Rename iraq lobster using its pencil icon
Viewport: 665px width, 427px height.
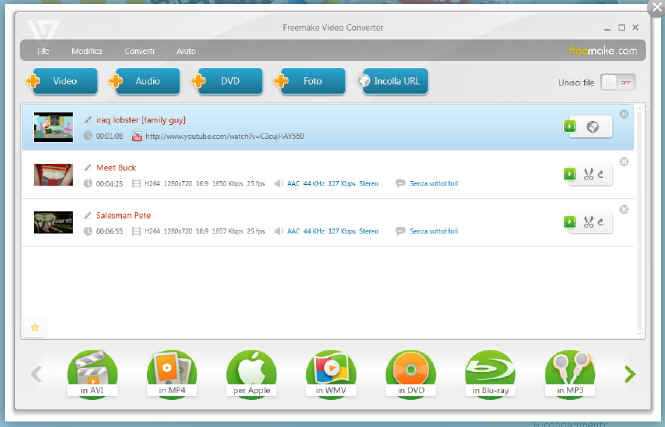[x=88, y=120]
